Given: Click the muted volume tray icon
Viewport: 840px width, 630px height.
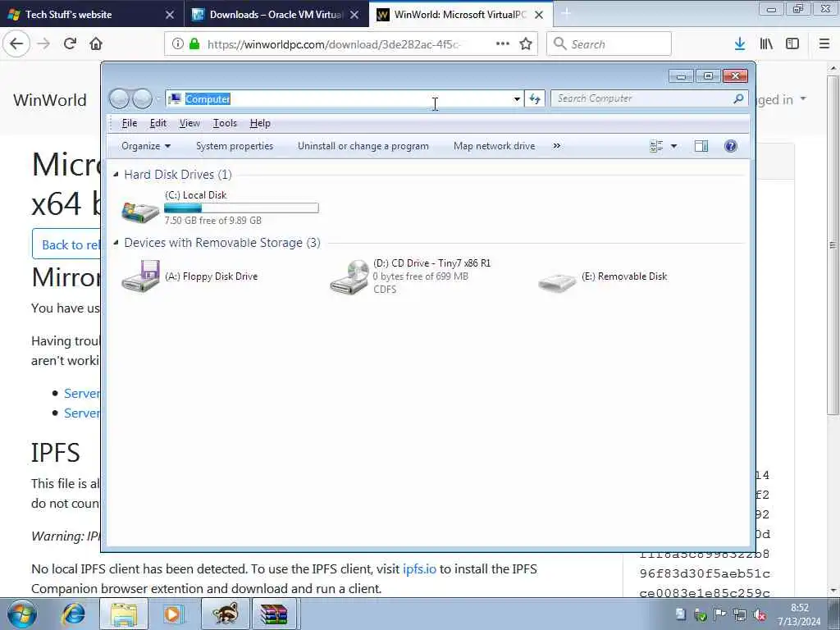Looking at the screenshot, I should pyautogui.click(x=760, y=614).
